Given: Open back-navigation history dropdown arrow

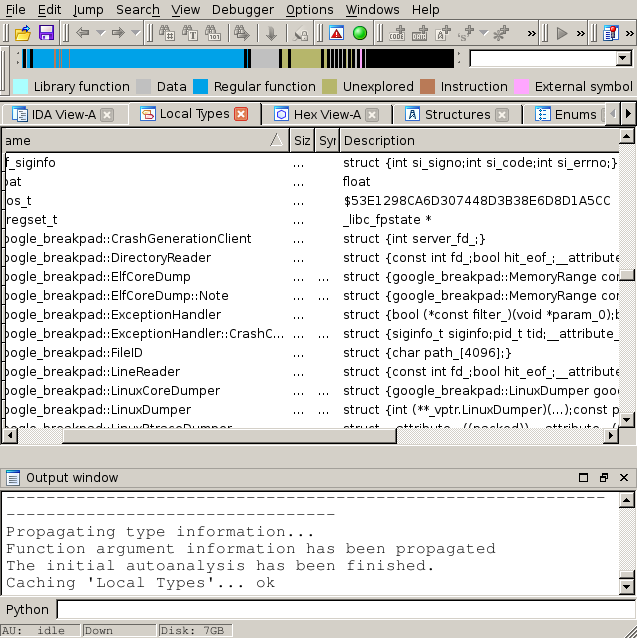Looking at the screenshot, I should [x=100, y=33].
